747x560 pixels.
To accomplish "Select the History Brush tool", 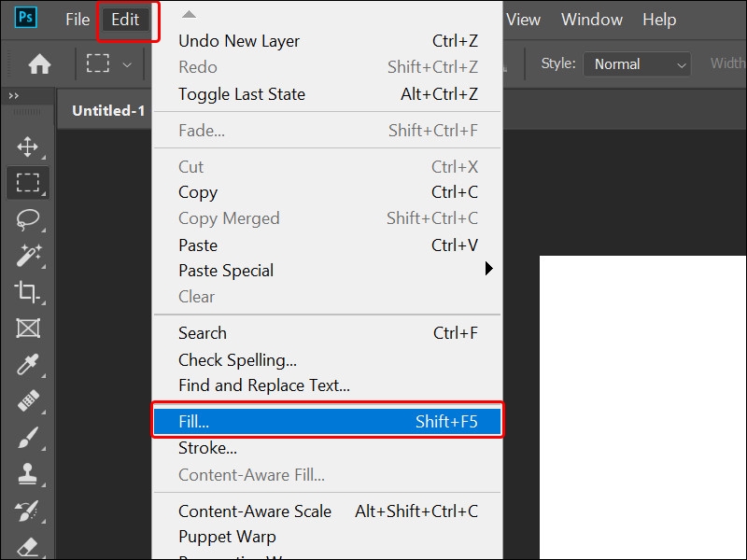I will 27,511.
